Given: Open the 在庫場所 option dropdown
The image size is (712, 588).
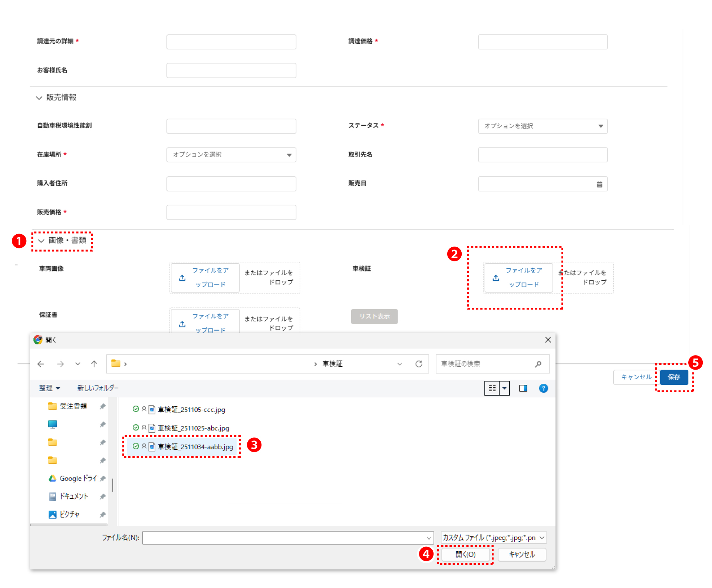Looking at the screenshot, I should click(x=231, y=155).
